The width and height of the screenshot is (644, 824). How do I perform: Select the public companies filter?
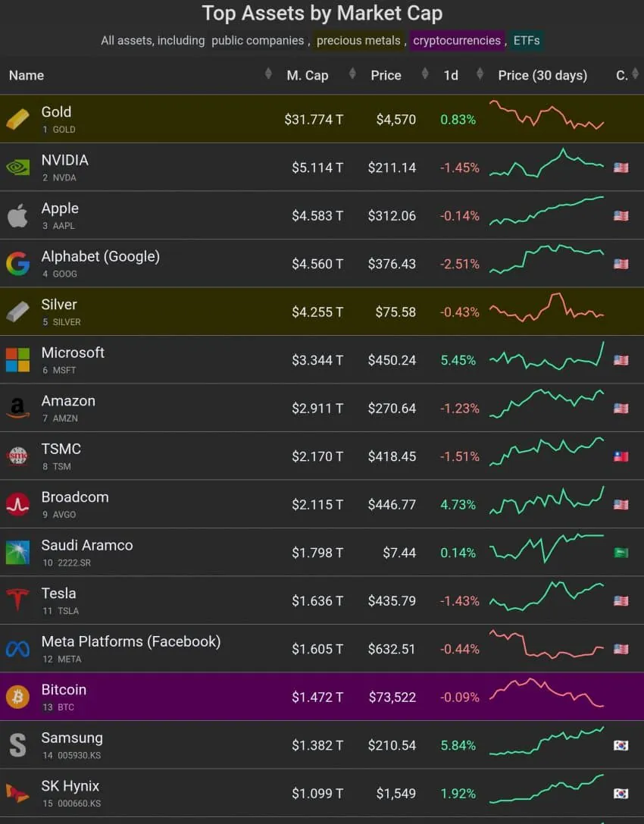[x=258, y=40]
